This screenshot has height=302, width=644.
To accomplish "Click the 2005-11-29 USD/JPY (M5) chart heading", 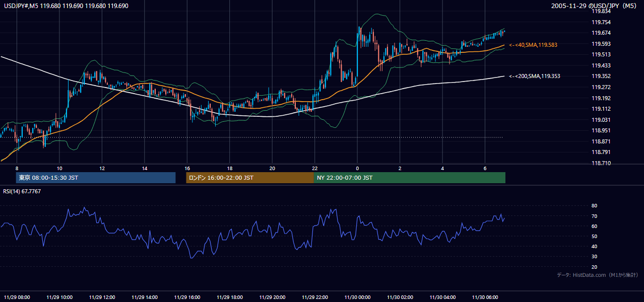I will (x=595, y=6).
